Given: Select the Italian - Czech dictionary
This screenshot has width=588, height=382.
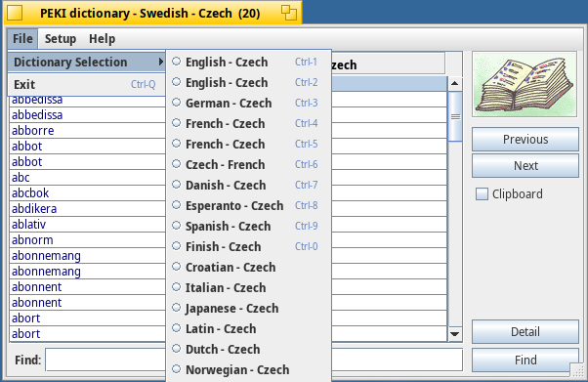Looking at the screenshot, I should (249, 287).
